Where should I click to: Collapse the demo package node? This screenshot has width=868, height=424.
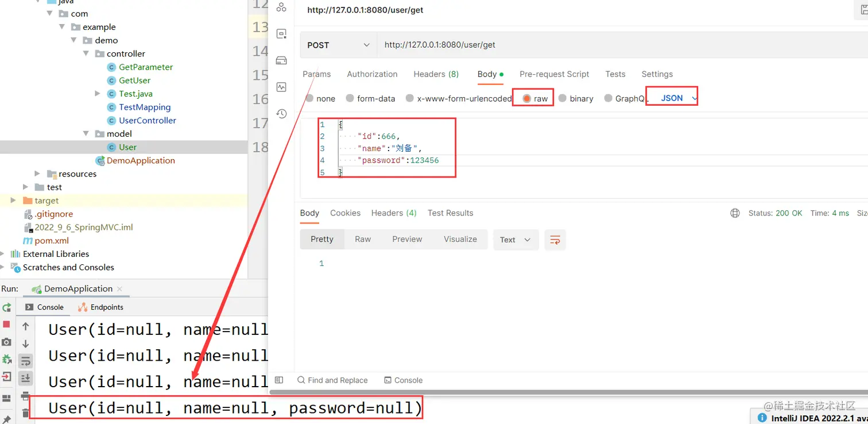tap(74, 40)
